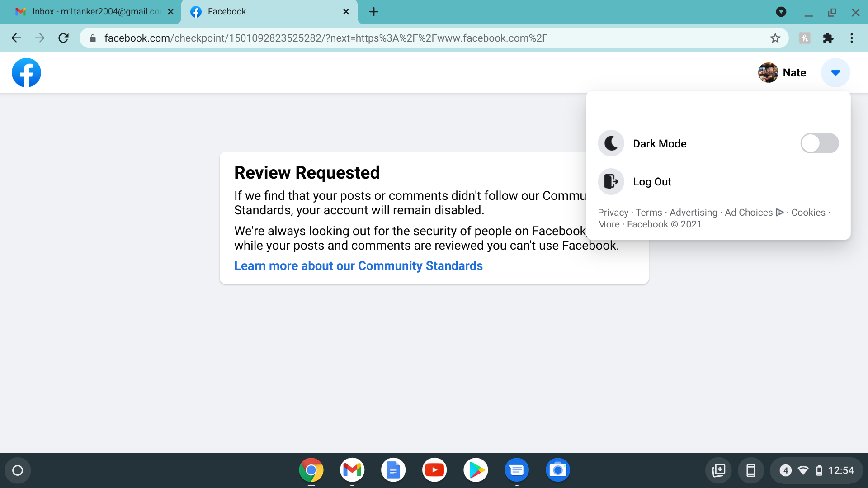Select the Log Out menu entry

coord(652,182)
